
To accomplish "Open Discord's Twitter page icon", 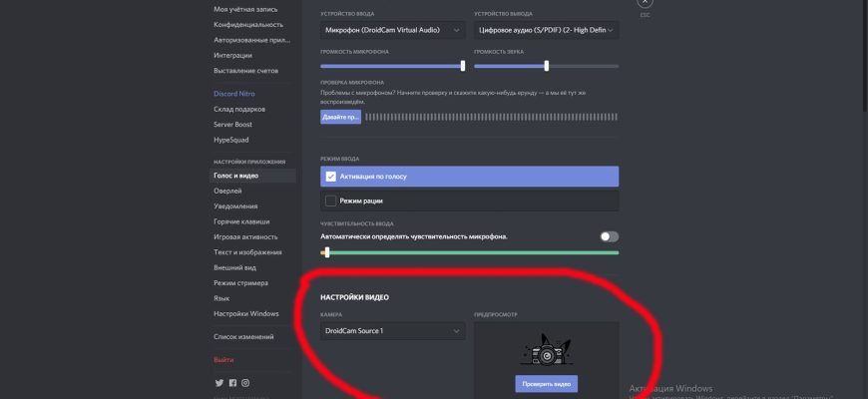I will pyautogui.click(x=219, y=383).
